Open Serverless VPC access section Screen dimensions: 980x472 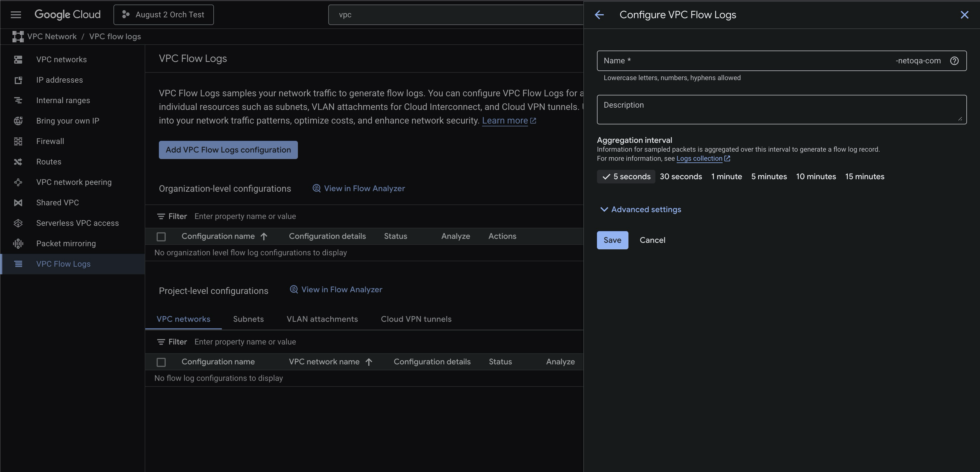point(77,223)
